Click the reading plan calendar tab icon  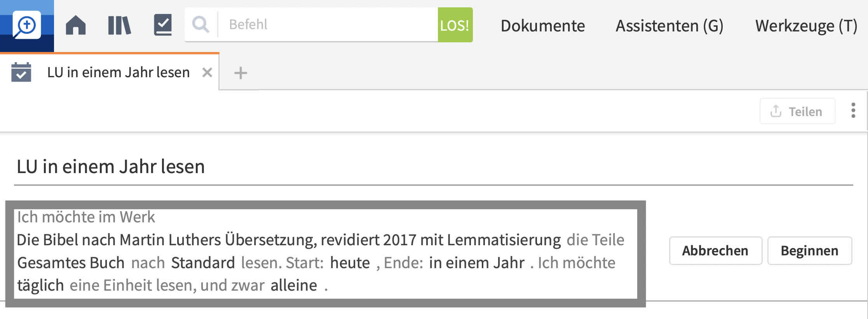pyautogui.click(x=21, y=72)
